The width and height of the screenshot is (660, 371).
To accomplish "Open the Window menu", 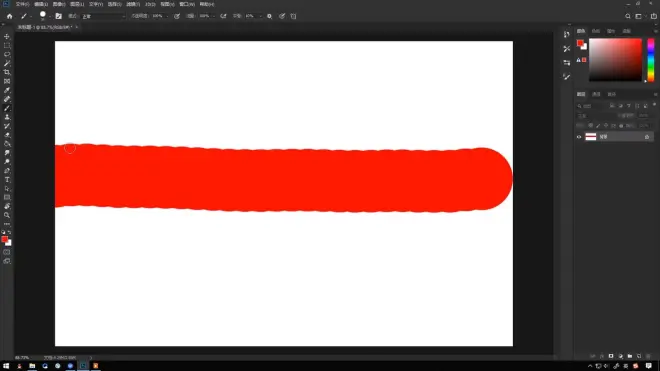I will (187, 4).
